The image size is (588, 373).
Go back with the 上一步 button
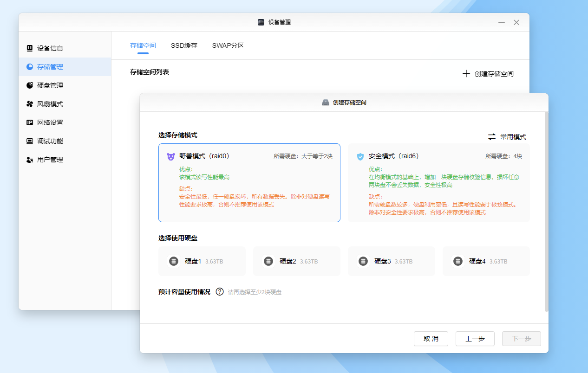(x=475, y=339)
